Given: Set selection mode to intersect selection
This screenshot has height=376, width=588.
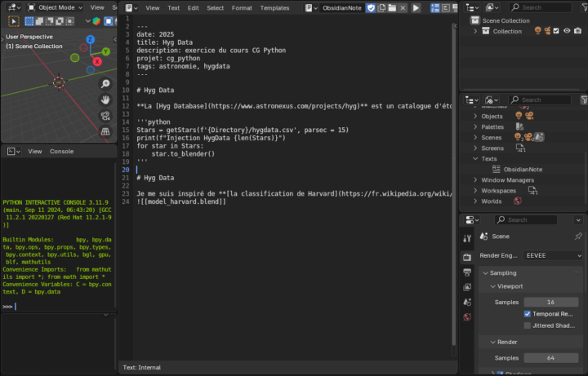Looking at the screenshot, I should point(69,21).
